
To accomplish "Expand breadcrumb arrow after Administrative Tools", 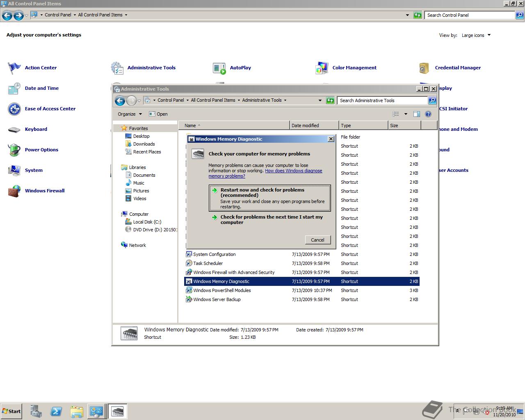I will [x=285, y=100].
